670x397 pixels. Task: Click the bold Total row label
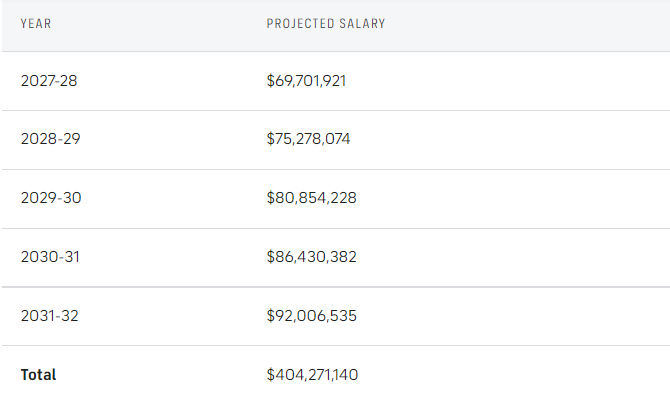[38, 375]
